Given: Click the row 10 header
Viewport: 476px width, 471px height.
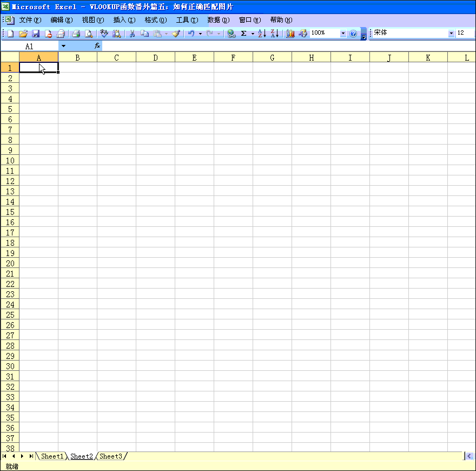Looking at the screenshot, I should click(10, 160).
